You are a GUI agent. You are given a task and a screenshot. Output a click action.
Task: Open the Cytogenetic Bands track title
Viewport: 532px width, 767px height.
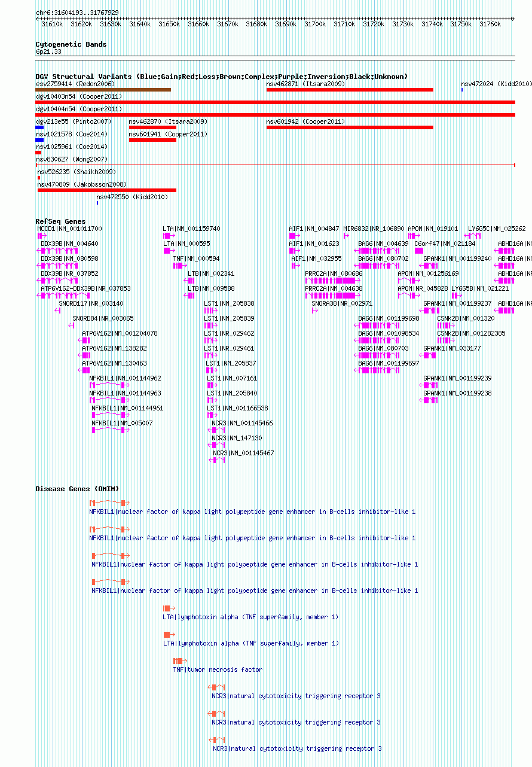click(x=71, y=44)
